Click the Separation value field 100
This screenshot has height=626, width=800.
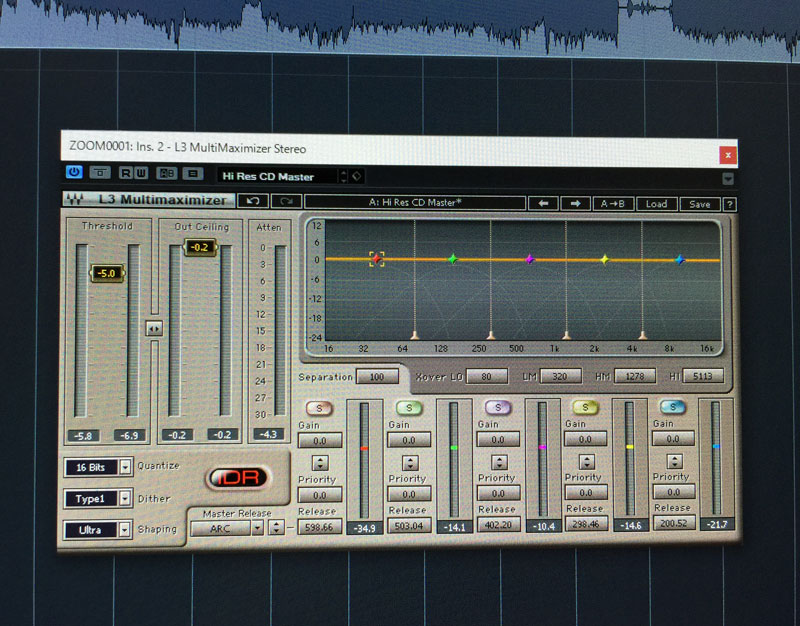click(x=377, y=377)
